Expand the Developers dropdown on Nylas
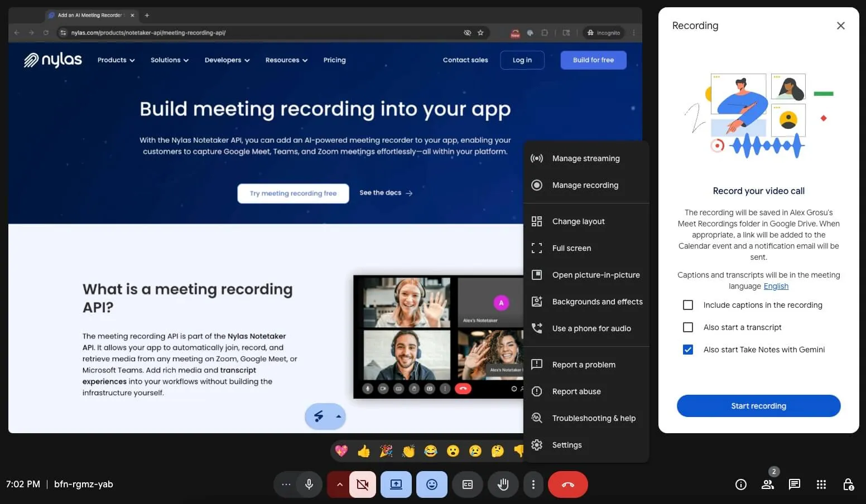This screenshot has height=504, width=866. tap(227, 60)
